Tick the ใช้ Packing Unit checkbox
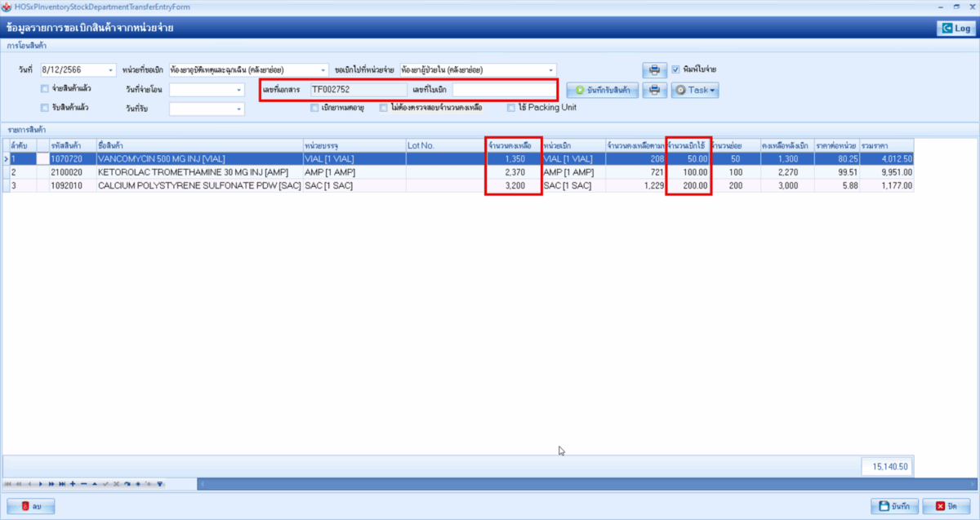This screenshot has height=520, width=980. (511, 108)
